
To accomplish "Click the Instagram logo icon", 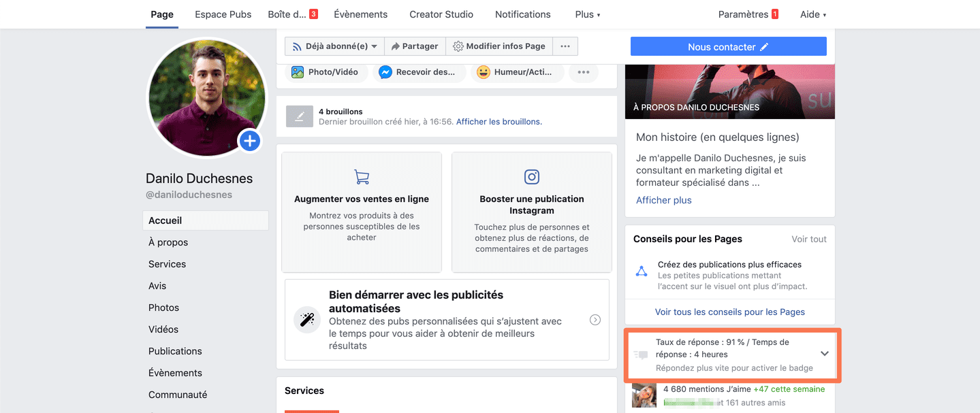I will (x=532, y=177).
